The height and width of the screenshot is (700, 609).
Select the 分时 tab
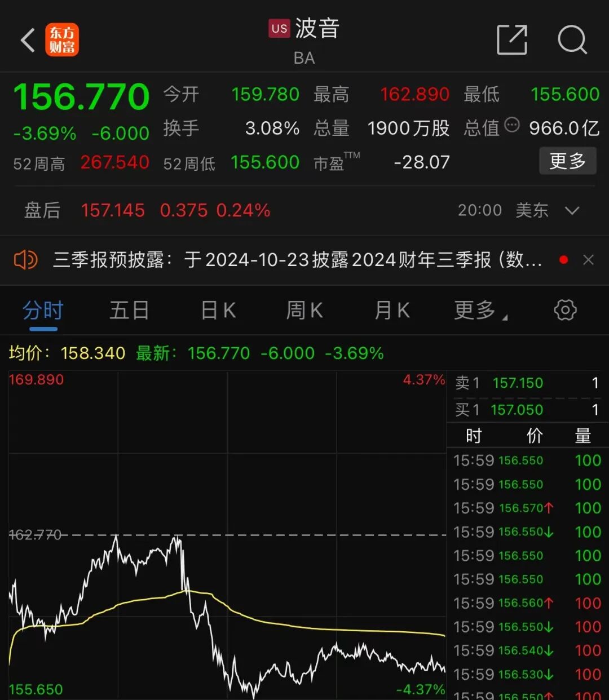pos(43,311)
